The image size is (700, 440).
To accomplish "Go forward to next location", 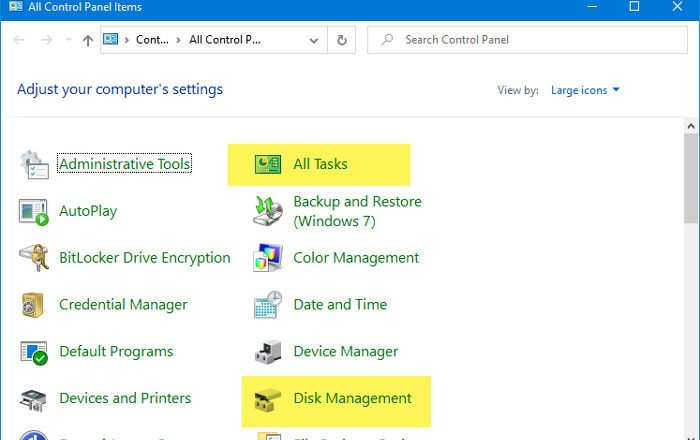I will (46, 41).
